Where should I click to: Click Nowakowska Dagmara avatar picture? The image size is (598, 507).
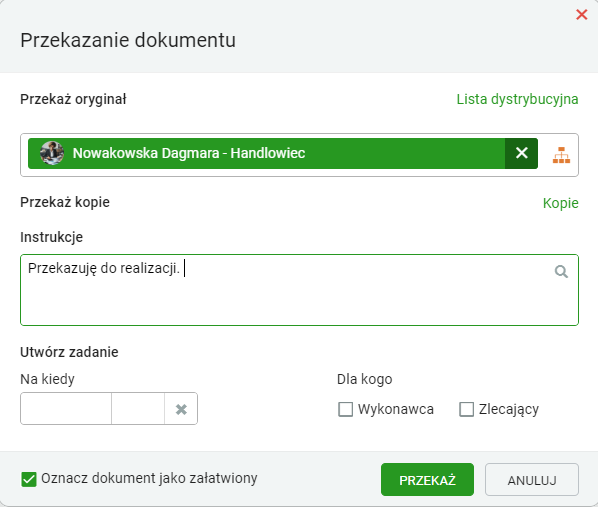tap(52, 153)
